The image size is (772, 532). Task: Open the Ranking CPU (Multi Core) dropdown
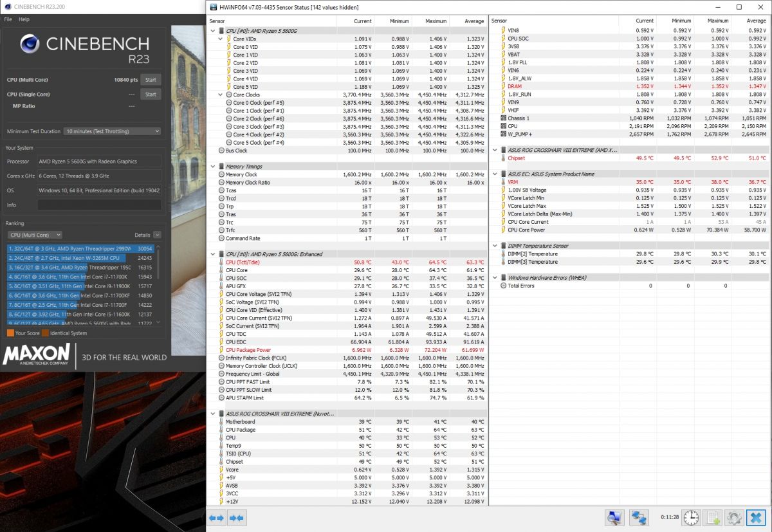35,235
